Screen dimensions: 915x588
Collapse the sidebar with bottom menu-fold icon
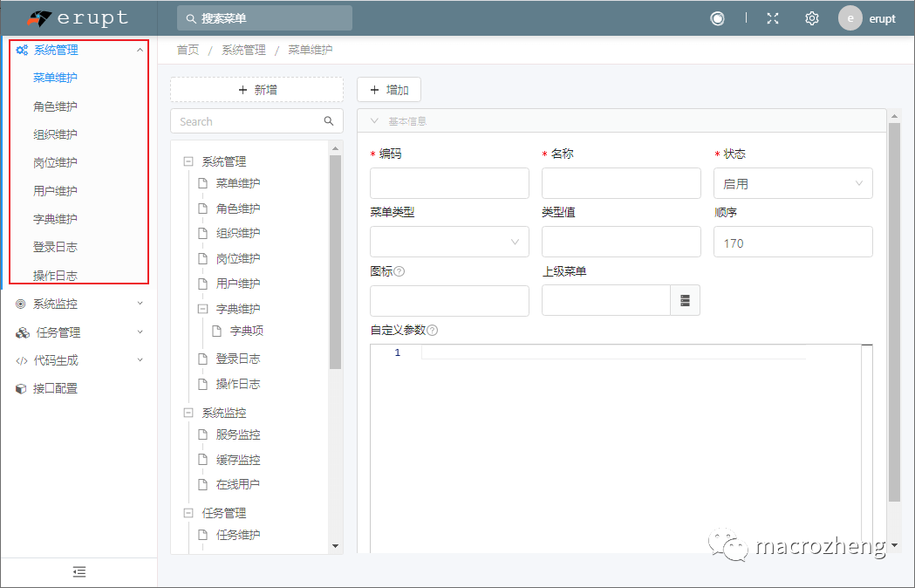79,571
